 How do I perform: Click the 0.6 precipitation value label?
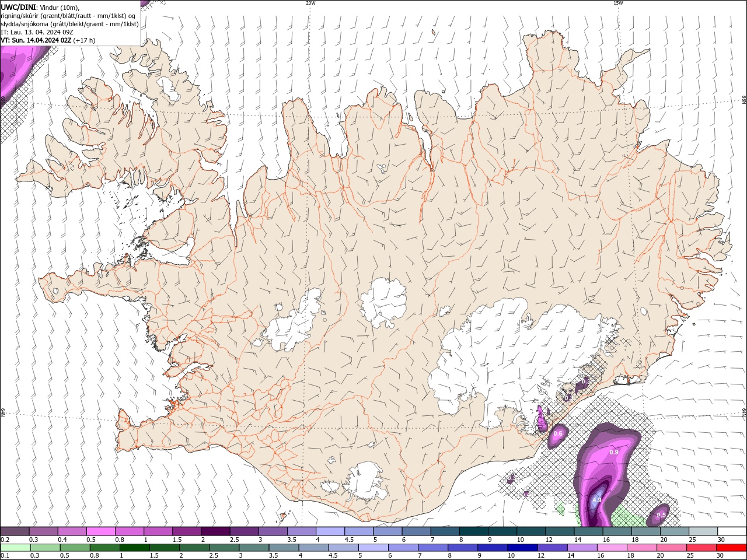click(557, 433)
